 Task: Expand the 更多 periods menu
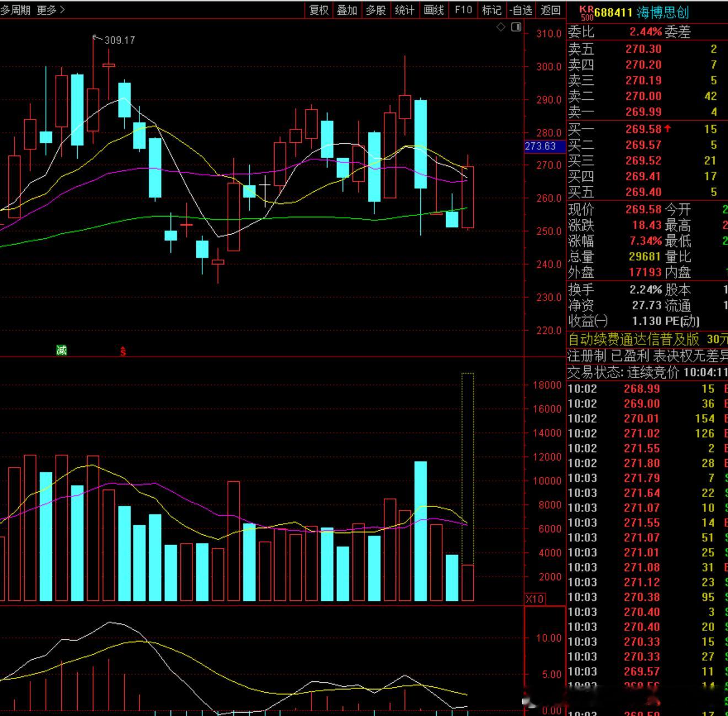click(50, 10)
